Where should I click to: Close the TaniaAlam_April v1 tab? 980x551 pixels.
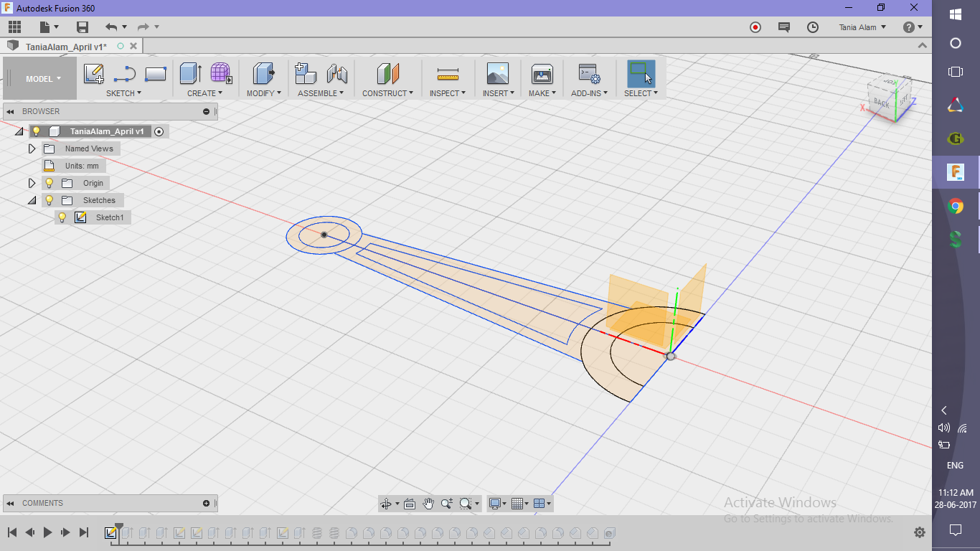133,46
